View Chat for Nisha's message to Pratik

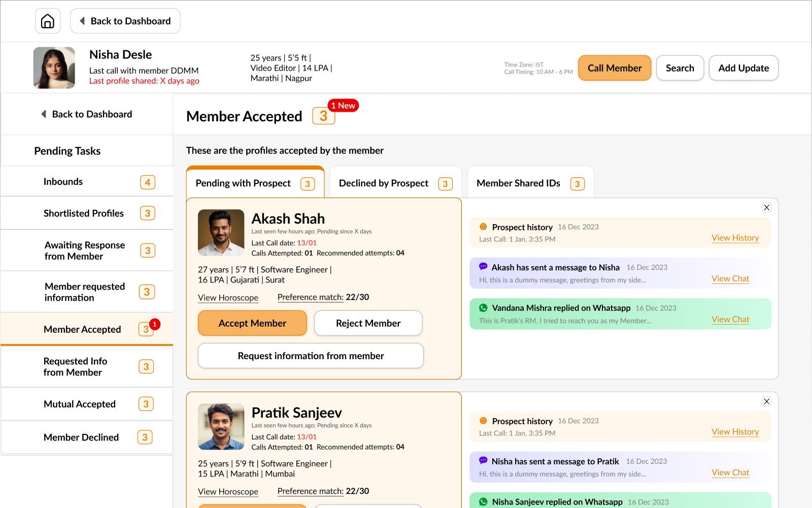pyautogui.click(x=730, y=472)
